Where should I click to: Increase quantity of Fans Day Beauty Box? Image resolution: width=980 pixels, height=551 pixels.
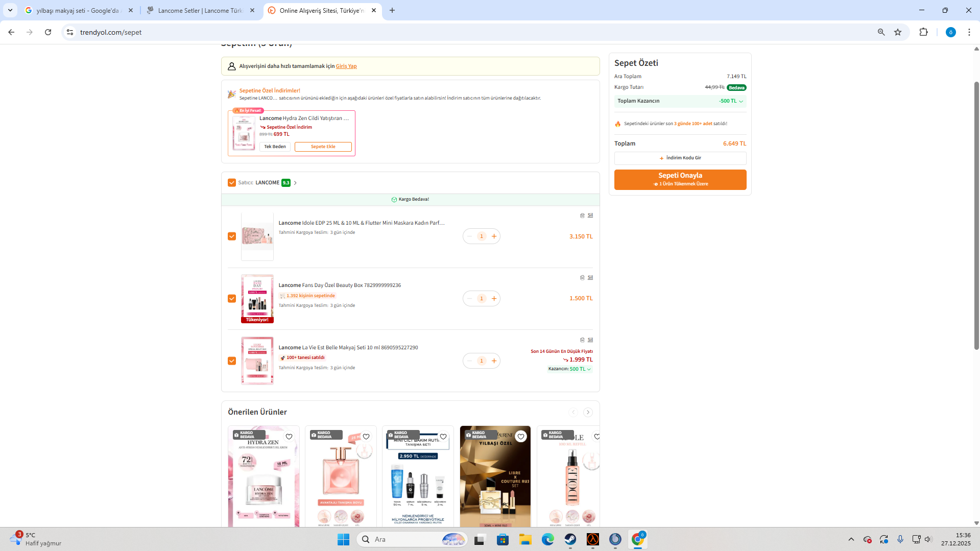coord(494,299)
